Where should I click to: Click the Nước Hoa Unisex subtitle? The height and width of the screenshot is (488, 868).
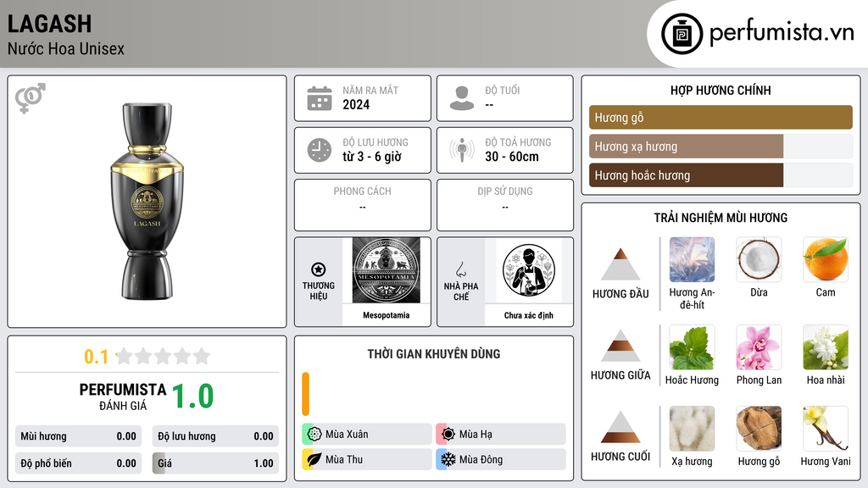[x=66, y=48]
